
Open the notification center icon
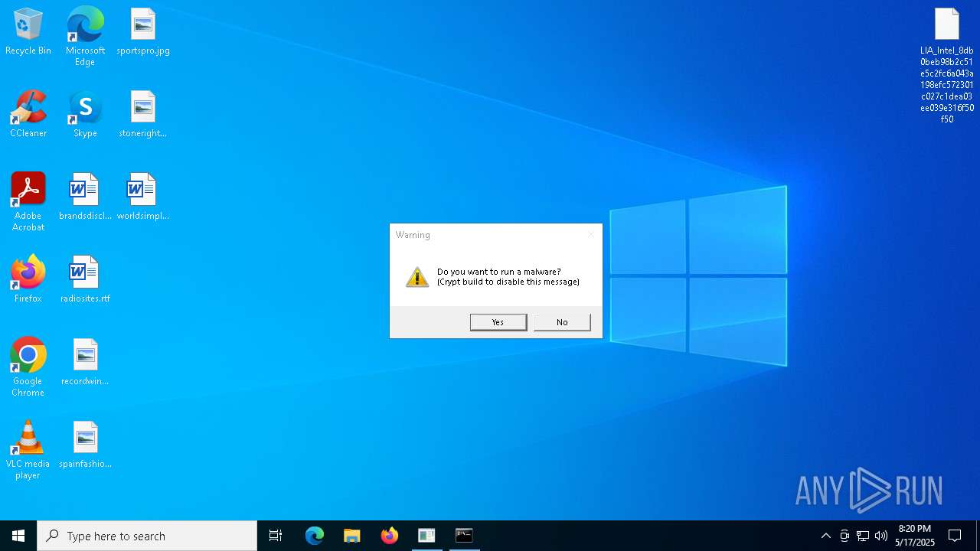[x=955, y=536]
